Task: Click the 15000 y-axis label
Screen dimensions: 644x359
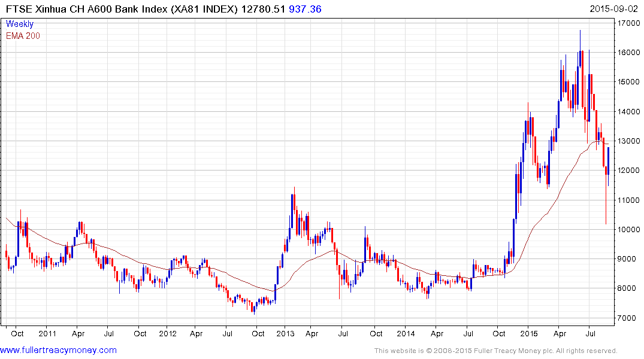Action: click(x=629, y=81)
